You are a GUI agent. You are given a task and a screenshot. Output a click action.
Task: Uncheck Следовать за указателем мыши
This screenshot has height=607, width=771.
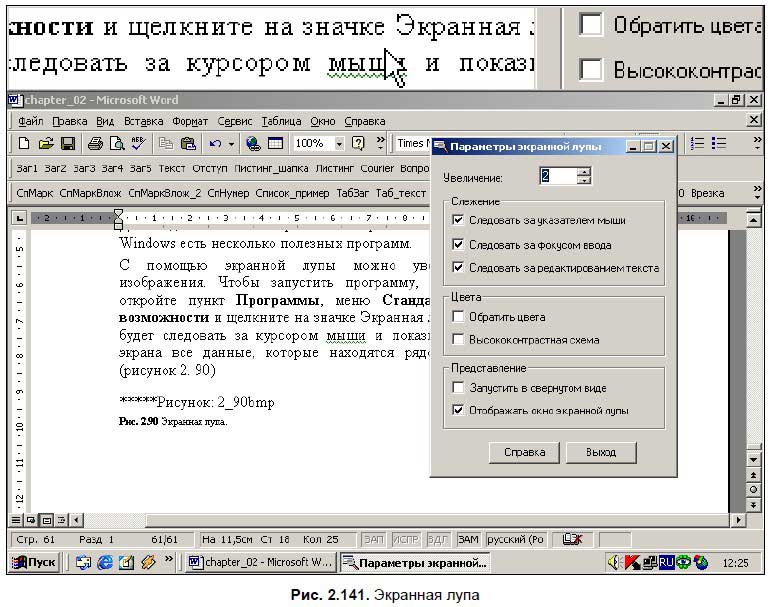coord(458,220)
